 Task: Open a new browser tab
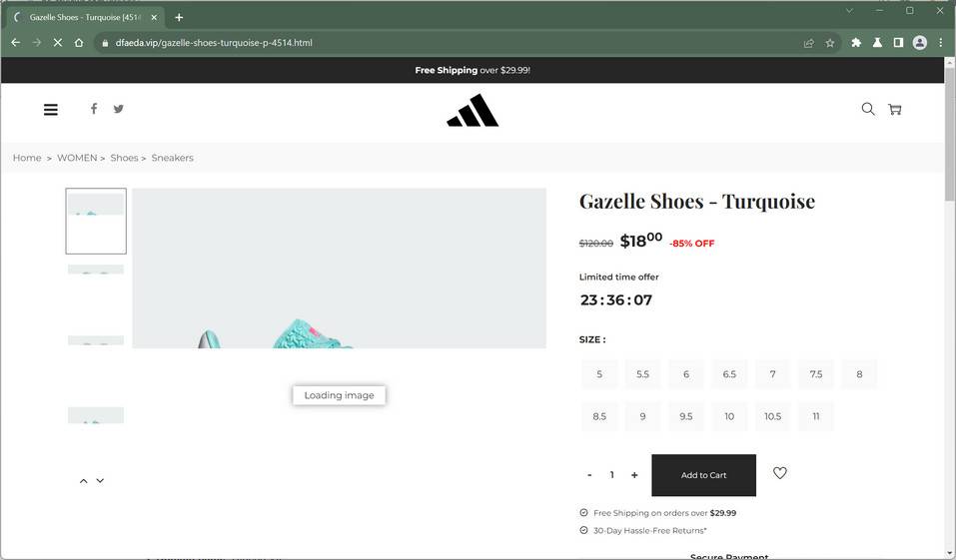tap(179, 17)
